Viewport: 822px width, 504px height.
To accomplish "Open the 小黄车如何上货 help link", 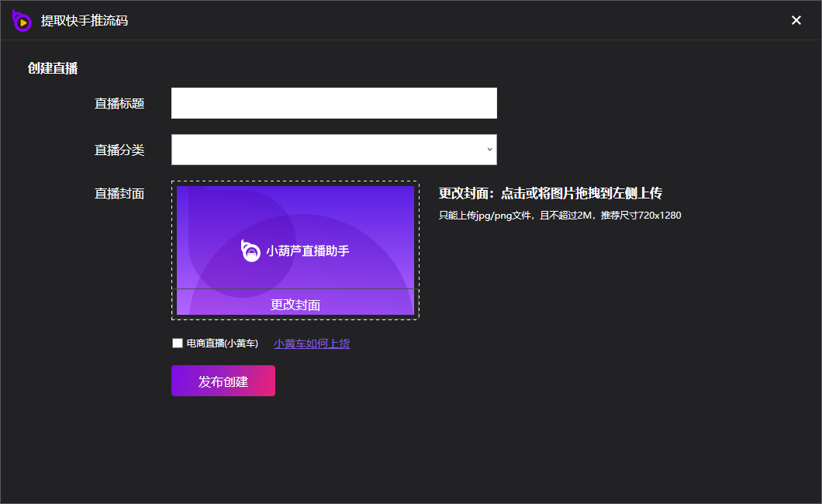I will pyautogui.click(x=311, y=343).
